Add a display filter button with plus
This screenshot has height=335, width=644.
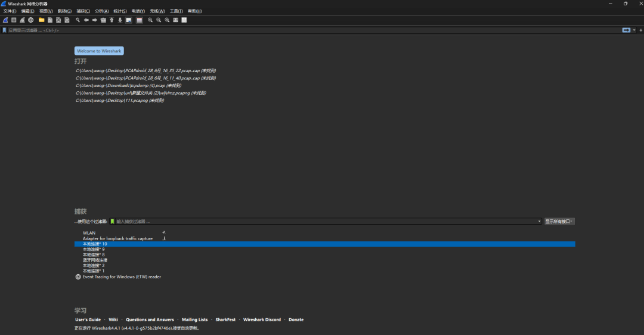coord(640,30)
